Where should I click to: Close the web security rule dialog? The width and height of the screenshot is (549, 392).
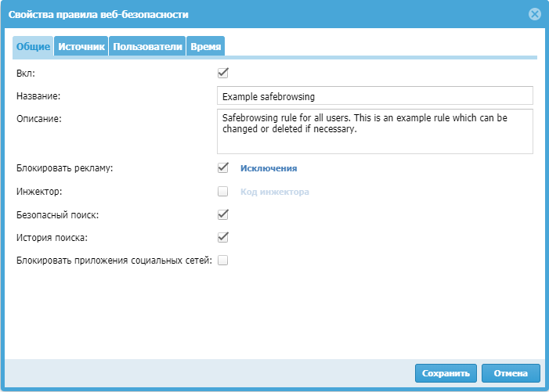coord(535,14)
